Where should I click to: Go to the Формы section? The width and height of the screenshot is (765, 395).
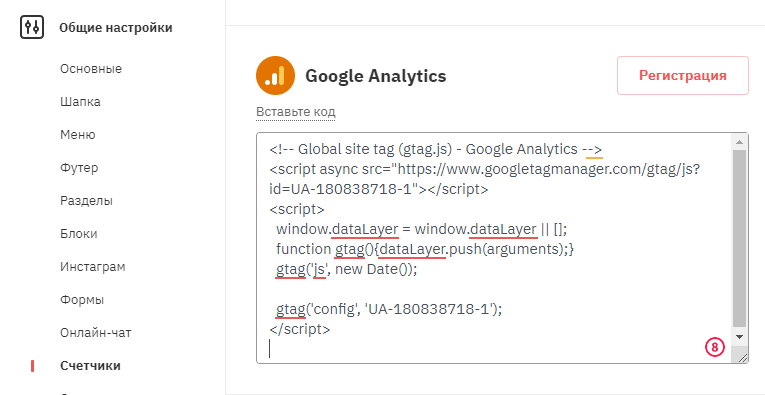(x=82, y=299)
